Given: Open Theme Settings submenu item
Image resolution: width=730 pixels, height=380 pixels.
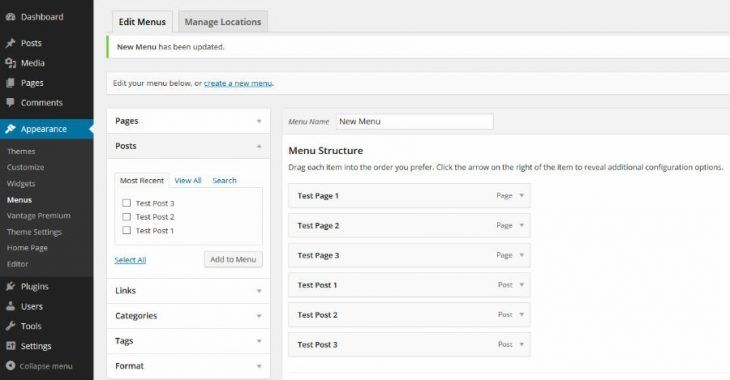Looking at the screenshot, I should click(34, 232).
